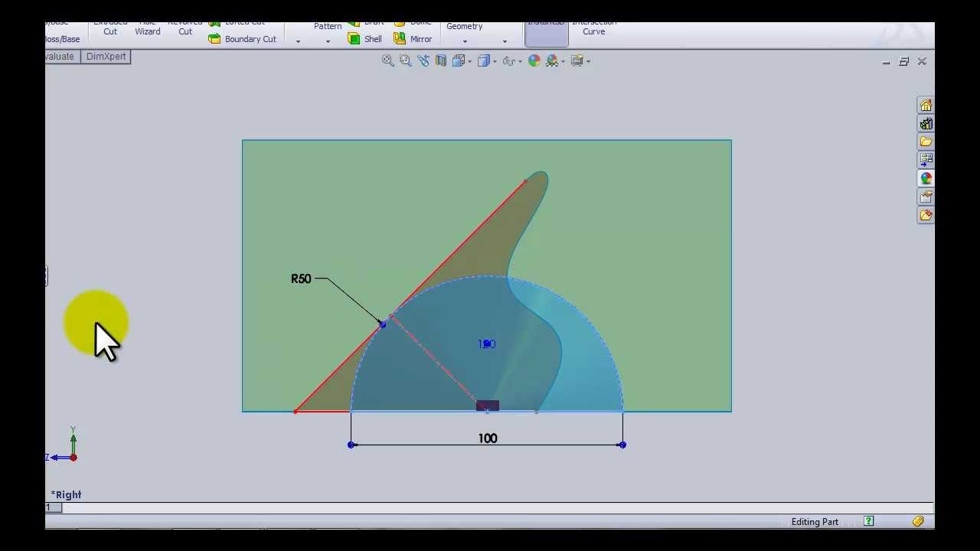Expand the View Settings dropdown arrow
The height and width of the screenshot is (551, 980).
coord(588,61)
